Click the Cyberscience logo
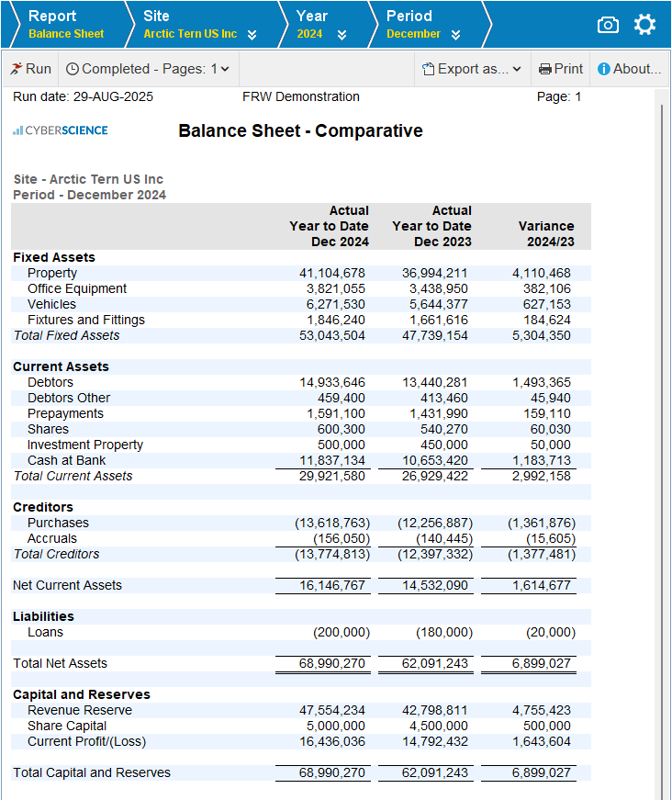 tap(61, 130)
